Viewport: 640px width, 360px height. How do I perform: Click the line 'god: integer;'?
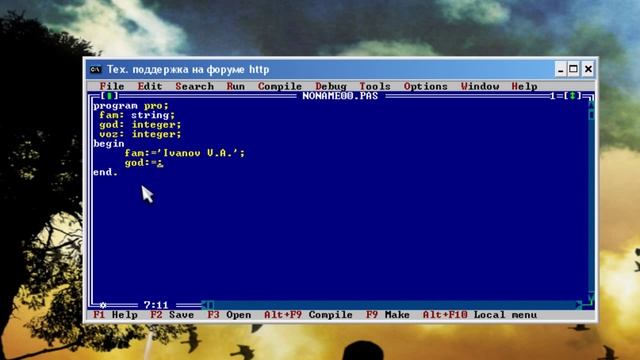140,124
